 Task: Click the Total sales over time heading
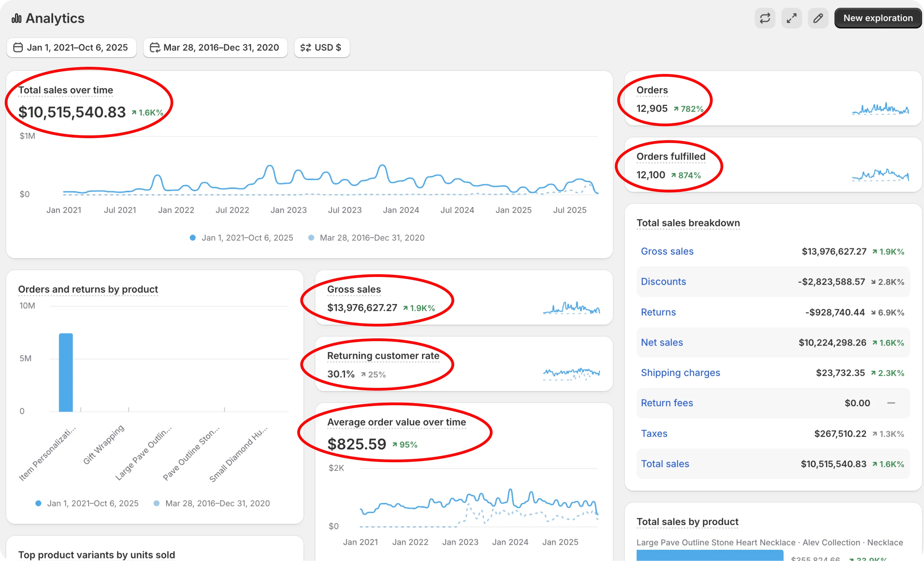(x=66, y=90)
